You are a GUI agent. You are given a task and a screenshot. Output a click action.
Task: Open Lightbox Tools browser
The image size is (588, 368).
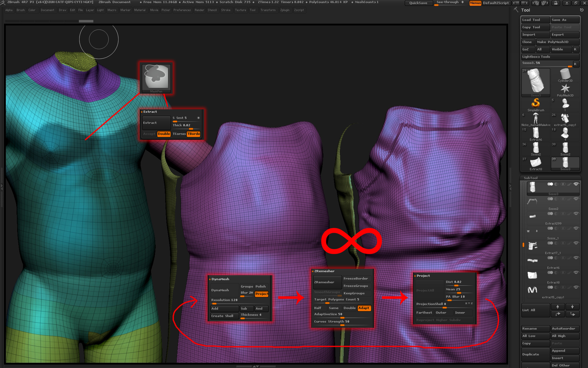tap(550, 57)
